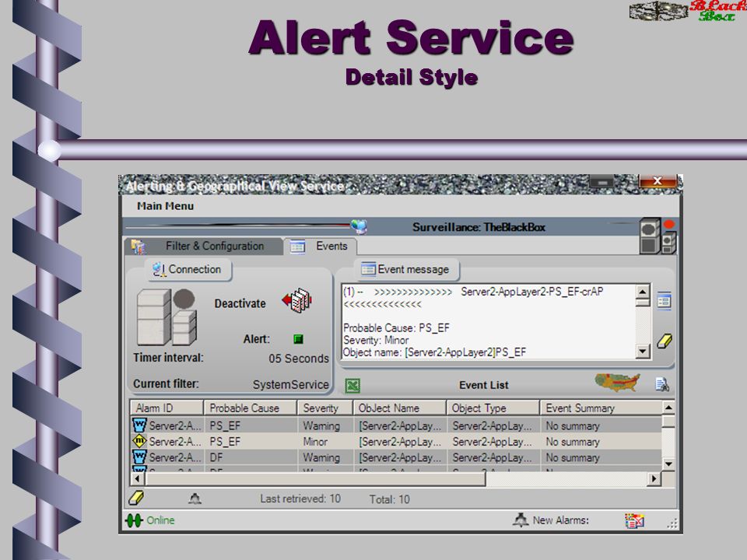747x560 pixels.
Task: Click event list horizontal scroll right arrow
Action: tap(654, 478)
